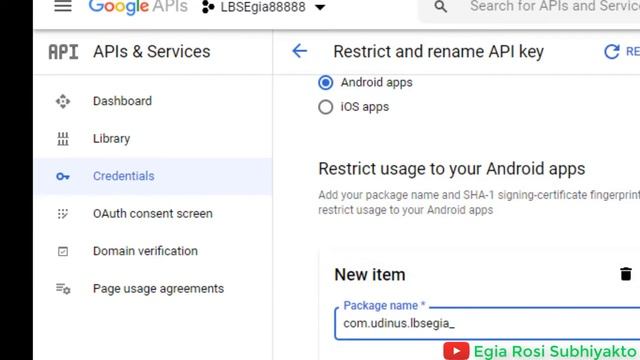Viewport: 640px width, 360px height.
Task: Click the Package name input field
Action: (487, 323)
